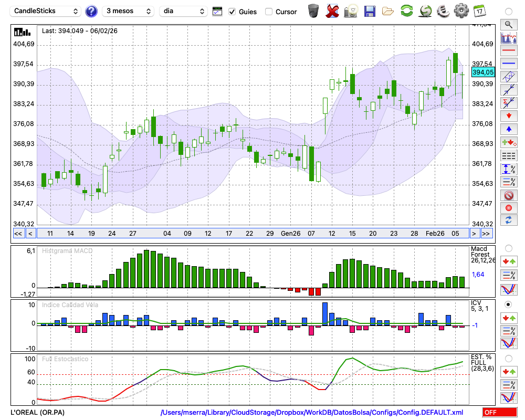The width and height of the screenshot is (525, 420).
Task: Select the radio button beside MACD panel
Action: tap(508, 248)
